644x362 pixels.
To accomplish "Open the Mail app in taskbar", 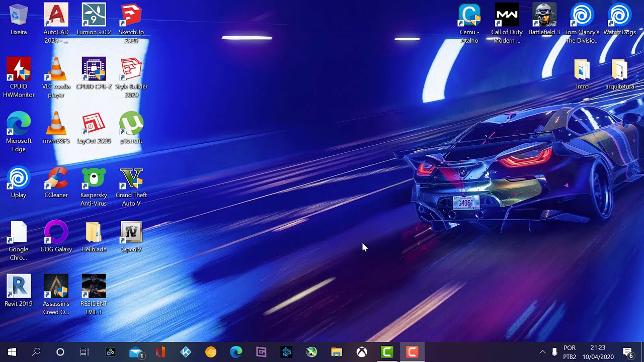I will [x=135, y=352].
